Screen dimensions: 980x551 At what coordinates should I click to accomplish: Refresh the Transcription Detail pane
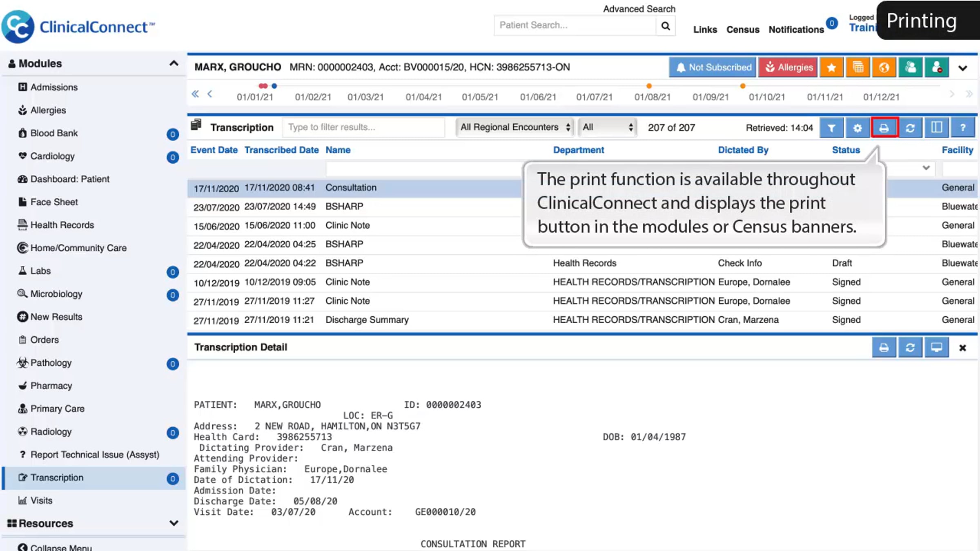[x=910, y=348]
